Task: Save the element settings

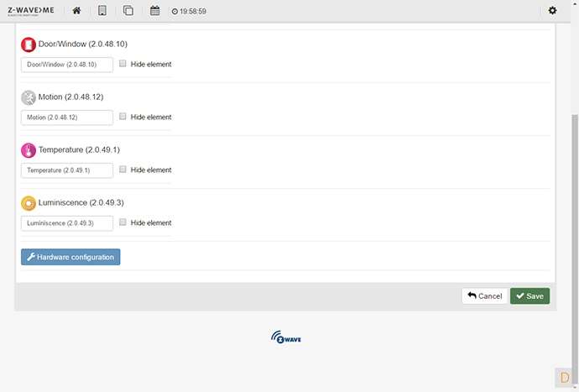Action: tap(529, 296)
